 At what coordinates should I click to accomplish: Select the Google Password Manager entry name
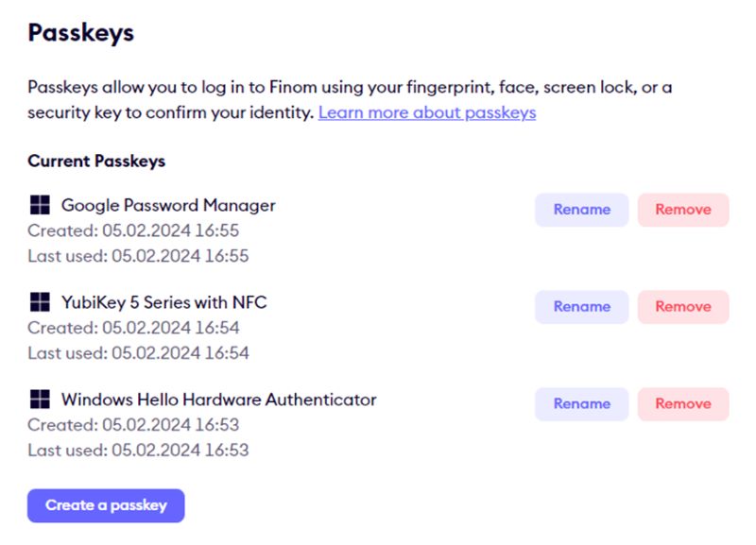click(168, 205)
